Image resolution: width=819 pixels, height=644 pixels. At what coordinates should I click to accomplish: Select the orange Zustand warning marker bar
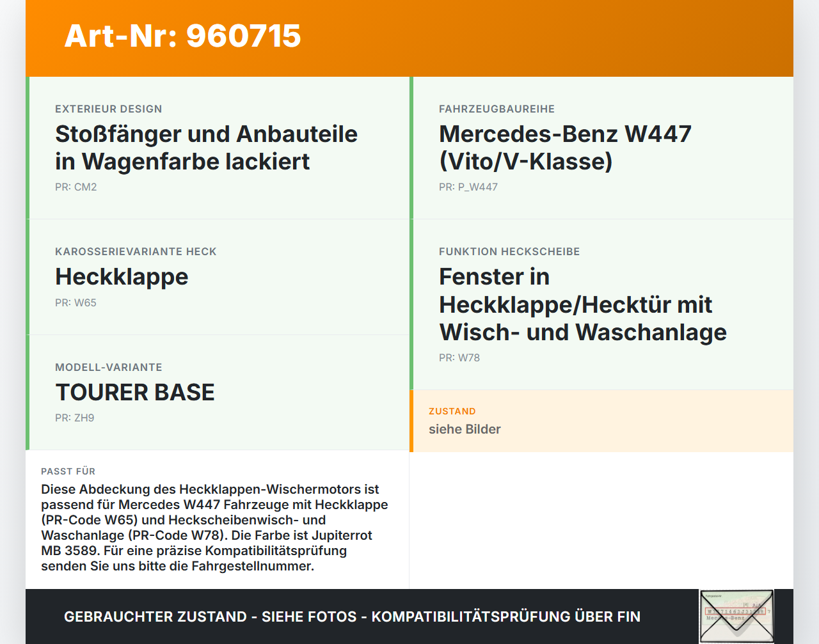[x=411, y=421]
